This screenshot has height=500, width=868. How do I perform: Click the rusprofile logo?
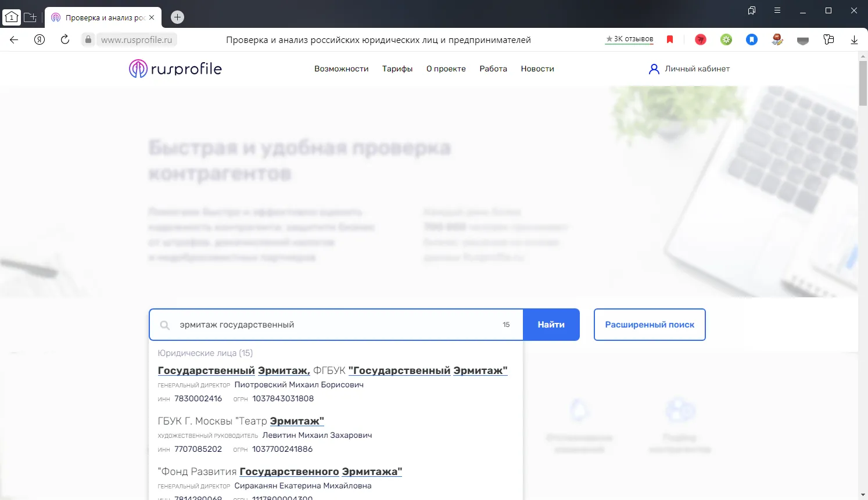click(175, 69)
